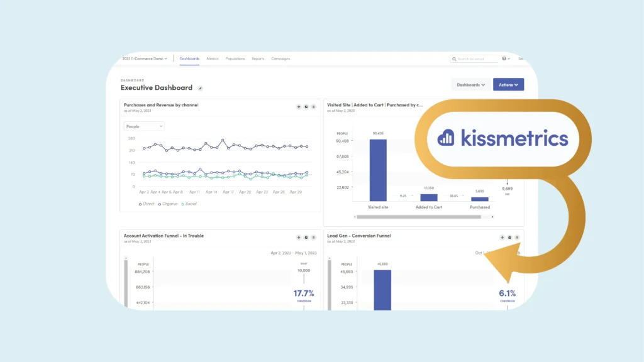This screenshot has width=644, height=362.
Task: Open the Reports navigation link
Action: [258, 58]
